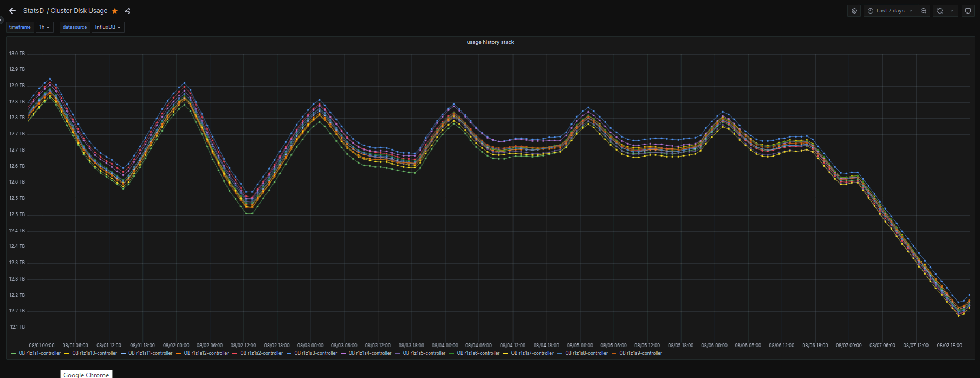Image resolution: width=980 pixels, height=378 pixels.
Task: Click the Cluster Disk Usage title
Action: pos(79,11)
